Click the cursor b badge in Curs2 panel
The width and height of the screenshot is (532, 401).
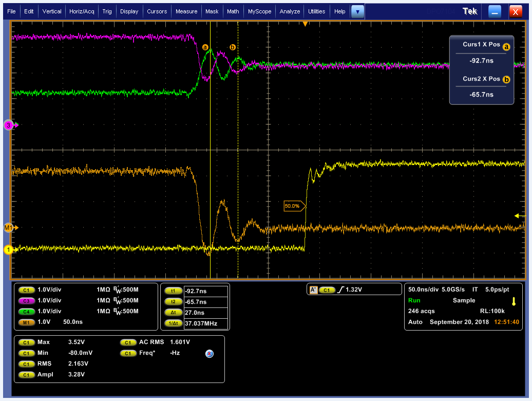click(x=506, y=80)
